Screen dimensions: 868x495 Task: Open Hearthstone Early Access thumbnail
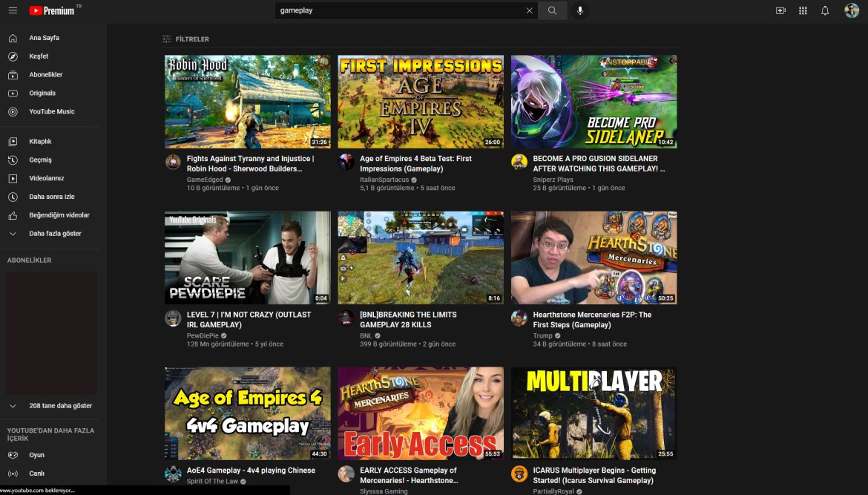pos(421,413)
